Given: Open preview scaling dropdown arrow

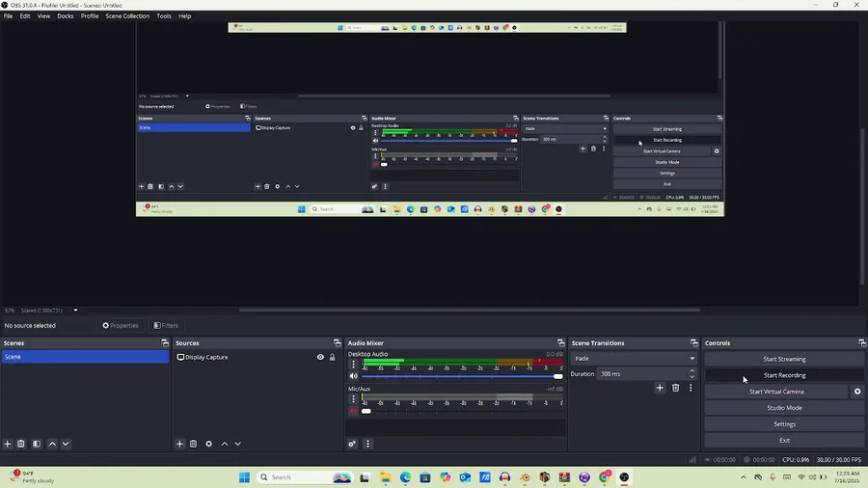Looking at the screenshot, I should click(76, 311).
